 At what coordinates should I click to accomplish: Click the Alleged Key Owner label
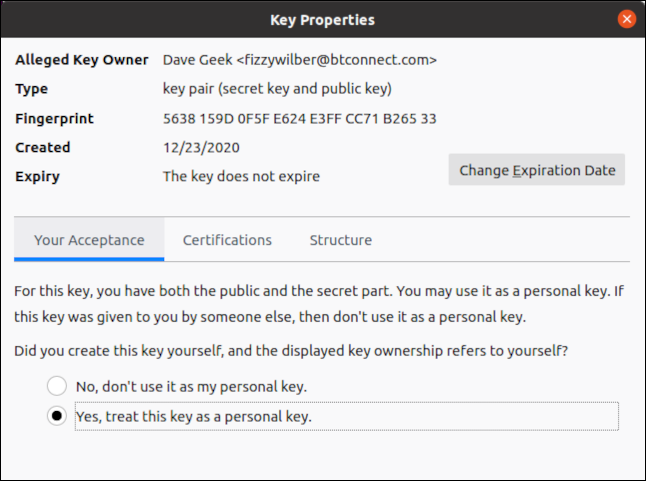click(x=82, y=60)
